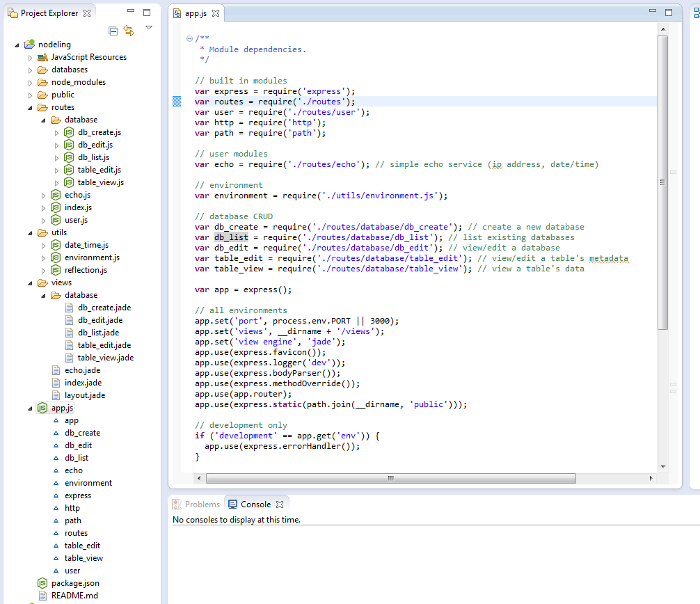The width and height of the screenshot is (700, 604).
Task: Click the Collapse All icon in Project Explorer
Action: [113, 31]
